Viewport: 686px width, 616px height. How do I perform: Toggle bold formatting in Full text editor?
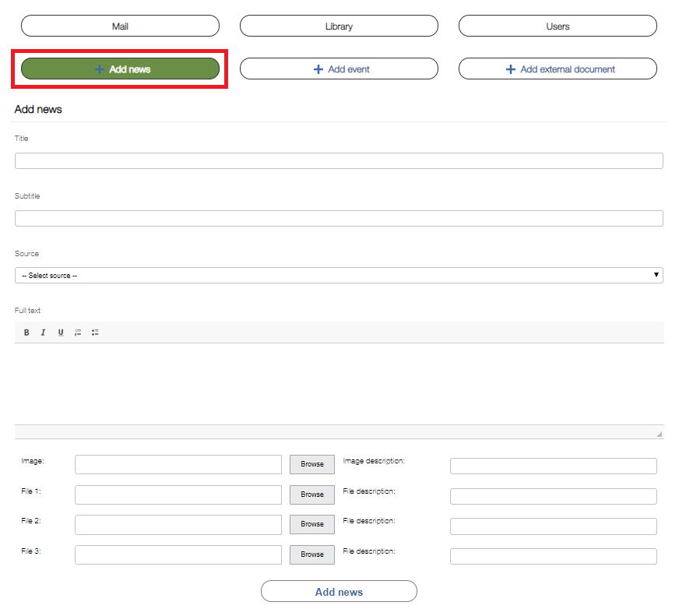tap(26, 333)
